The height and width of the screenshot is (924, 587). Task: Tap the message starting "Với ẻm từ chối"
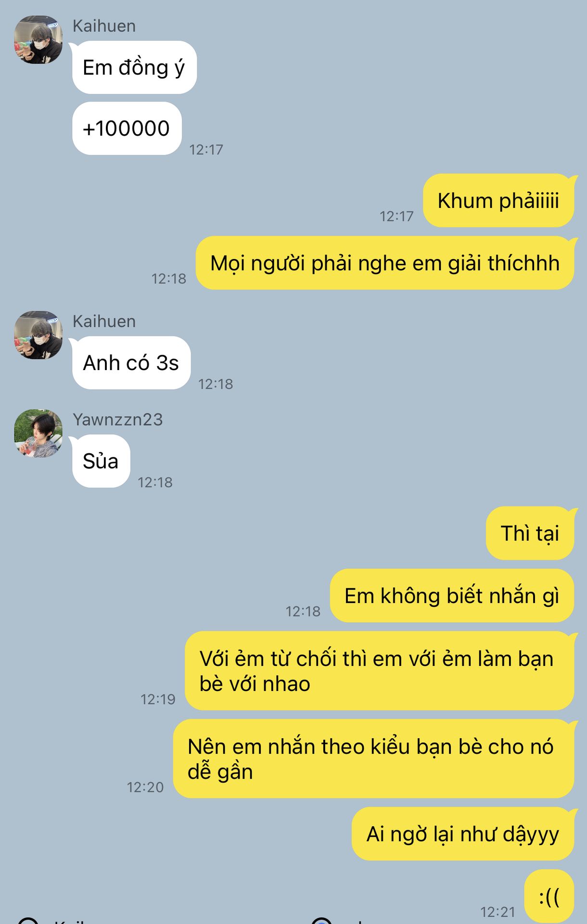pyautogui.click(x=380, y=671)
